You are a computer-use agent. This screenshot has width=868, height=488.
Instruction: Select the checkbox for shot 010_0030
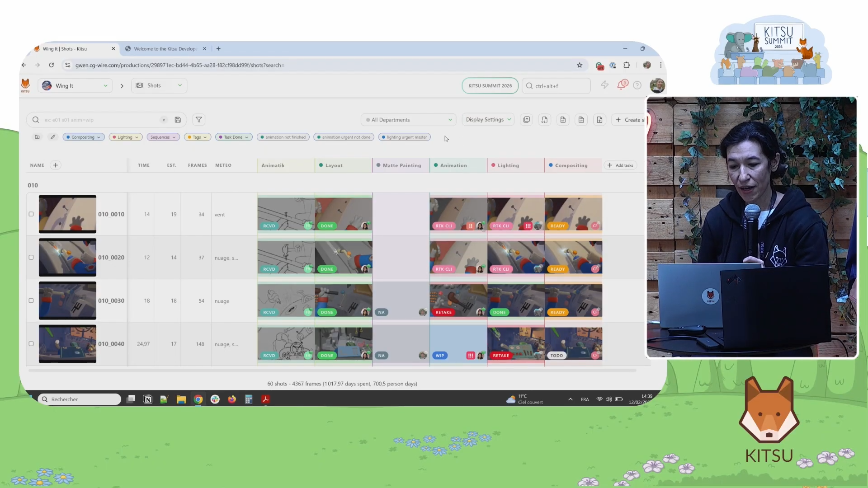pos(31,300)
